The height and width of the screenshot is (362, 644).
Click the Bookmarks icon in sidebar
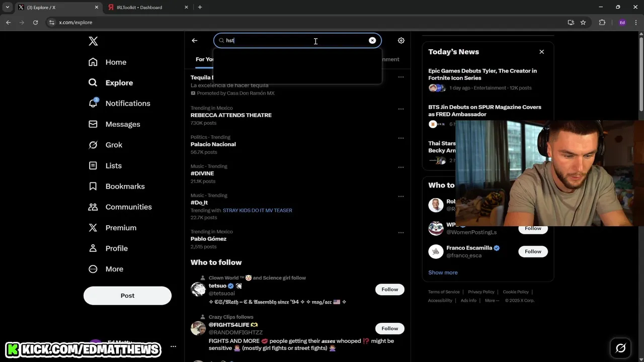[x=93, y=186]
